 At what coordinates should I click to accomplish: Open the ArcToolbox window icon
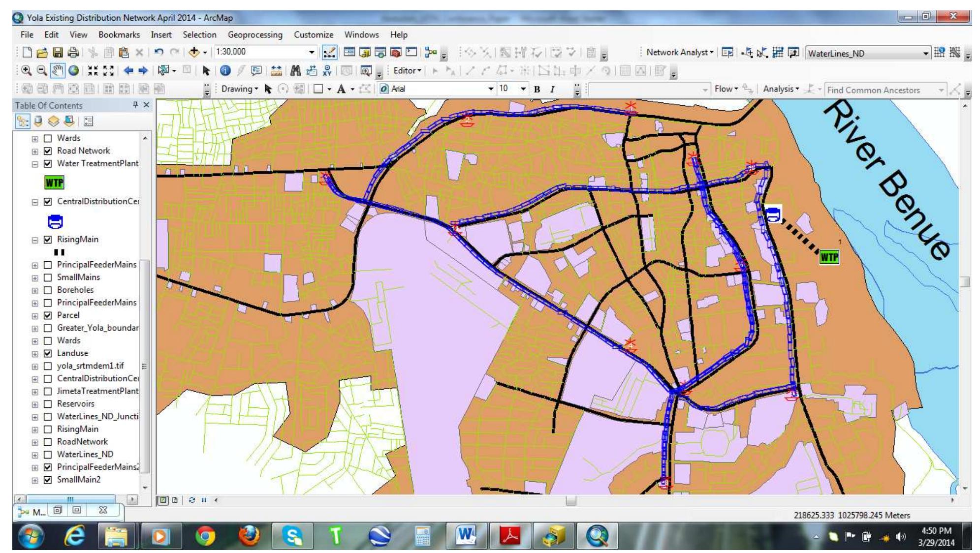(395, 52)
